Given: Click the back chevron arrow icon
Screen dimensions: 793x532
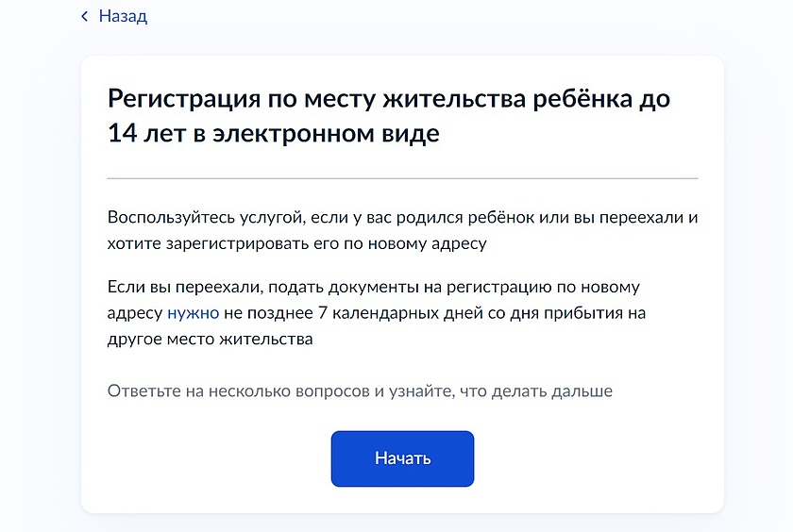Looking at the screenshot, I should tap(85, 17).
